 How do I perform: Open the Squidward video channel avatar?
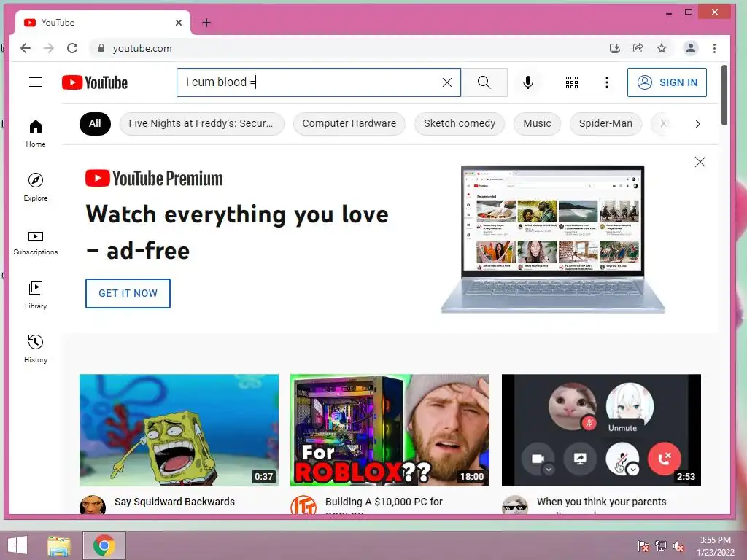point(93,505)
